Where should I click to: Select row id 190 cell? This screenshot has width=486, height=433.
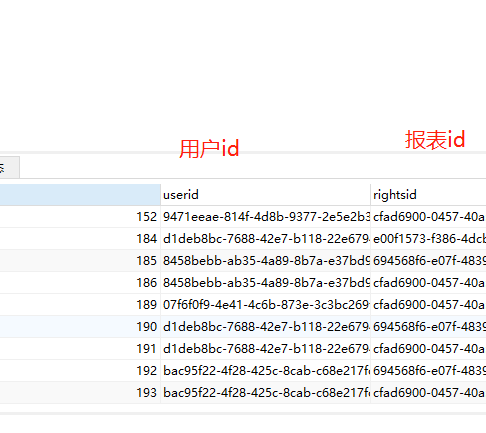click(80, 327)
